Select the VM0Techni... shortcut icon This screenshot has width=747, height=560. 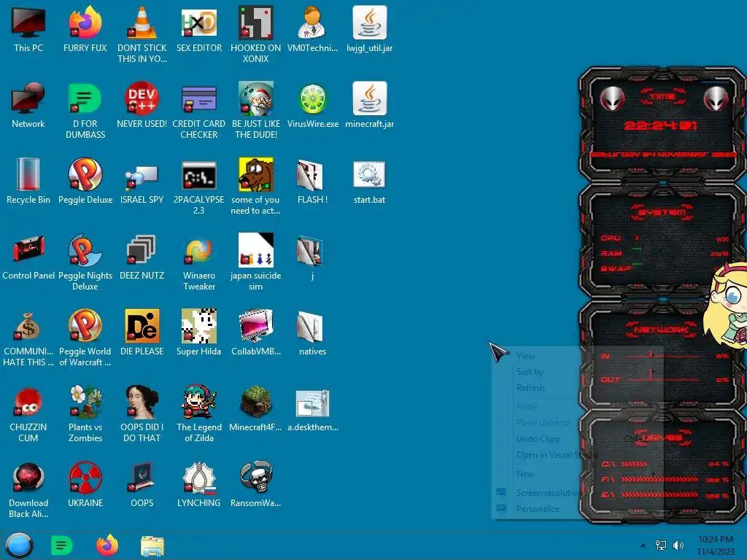click(312, 29)
